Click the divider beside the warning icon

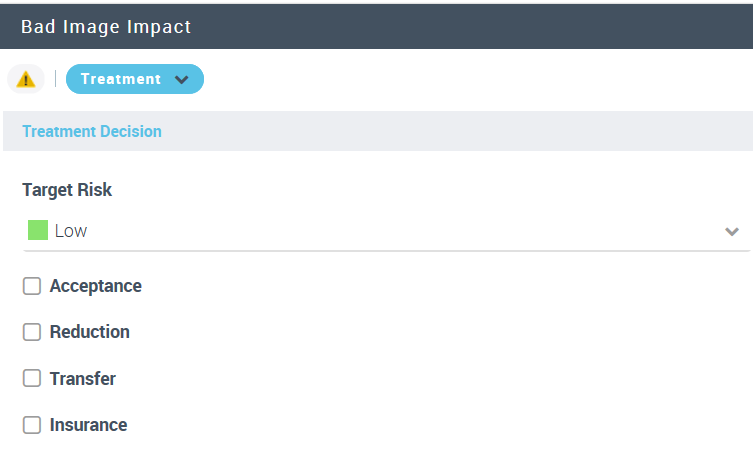tap(55, 79)
